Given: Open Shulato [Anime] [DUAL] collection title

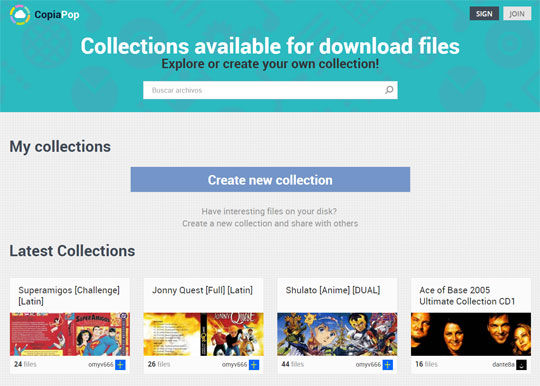Looking at the screenshot, I should pyautogui.click(x=333, y=290).
